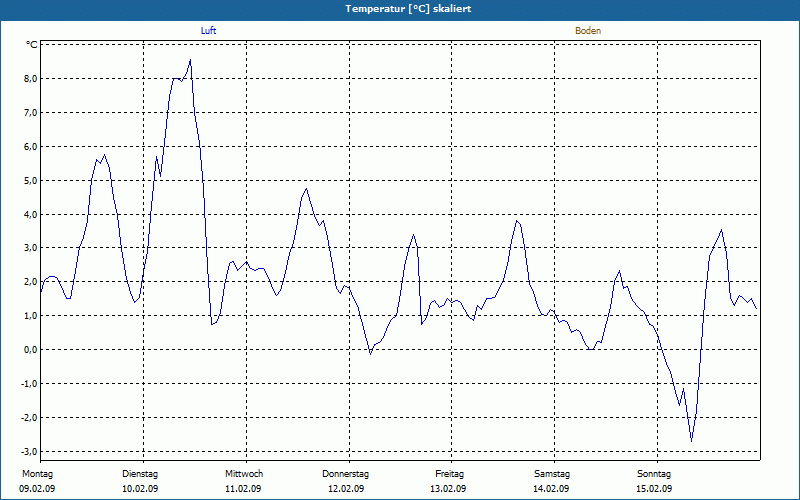Click the date 10.02.09

[x=140, y=489]
